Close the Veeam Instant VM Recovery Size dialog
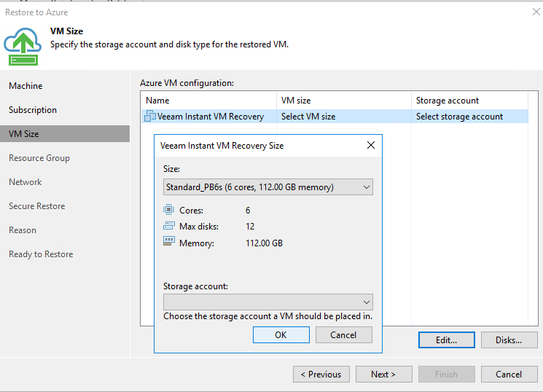 pyautogui.click(x=370, y=145)
